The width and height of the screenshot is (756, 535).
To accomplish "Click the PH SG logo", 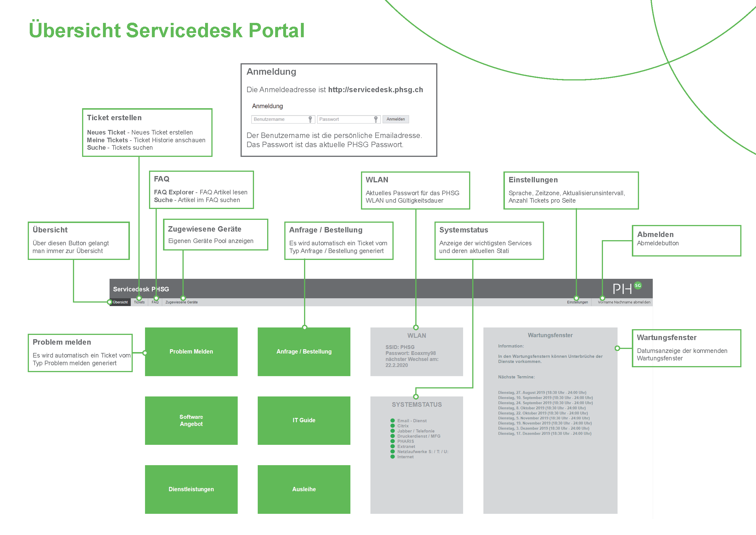I will pyautogui.click(x=627, y=288).
